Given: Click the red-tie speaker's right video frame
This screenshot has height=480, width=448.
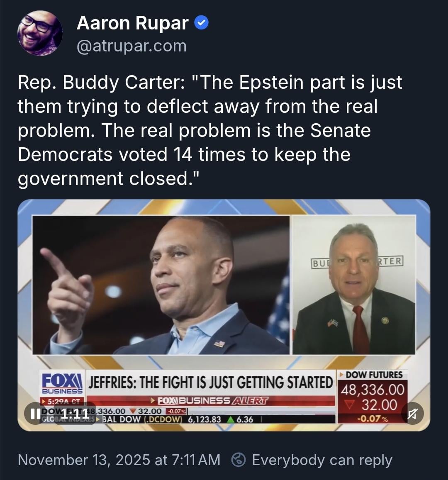Looking at the screenshot, I should [354, 285].
